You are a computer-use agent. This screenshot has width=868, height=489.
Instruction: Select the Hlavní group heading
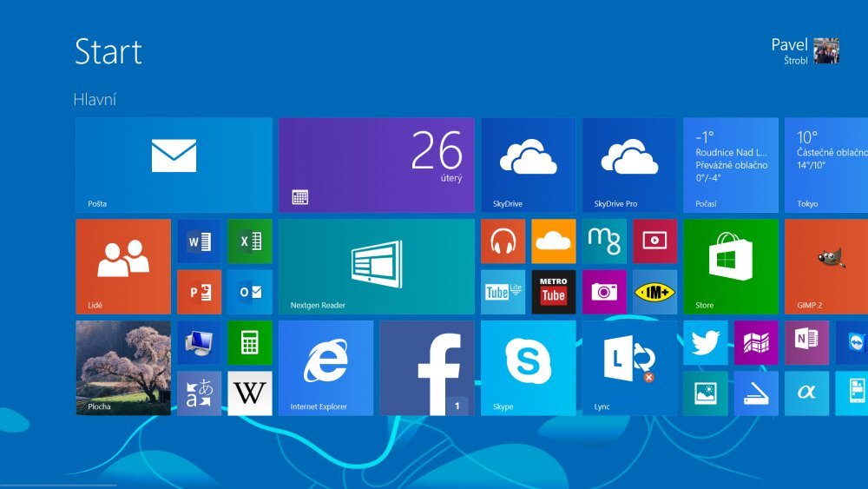tap(95, 100)
